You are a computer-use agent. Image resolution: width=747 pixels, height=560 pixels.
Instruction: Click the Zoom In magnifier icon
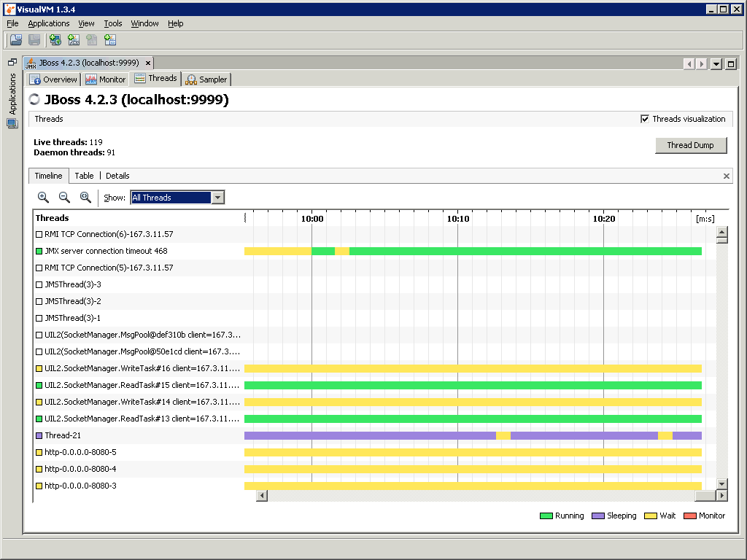click(43, 197)
